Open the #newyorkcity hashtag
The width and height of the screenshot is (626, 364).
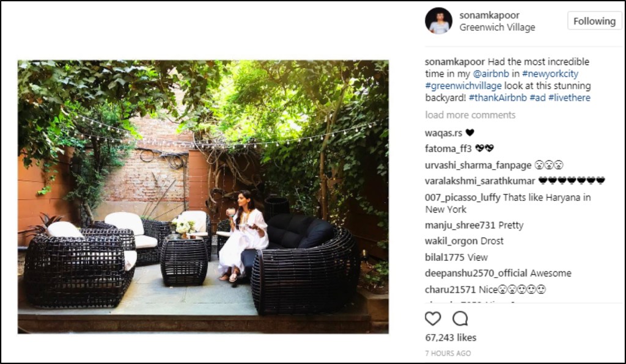(550, 74)
